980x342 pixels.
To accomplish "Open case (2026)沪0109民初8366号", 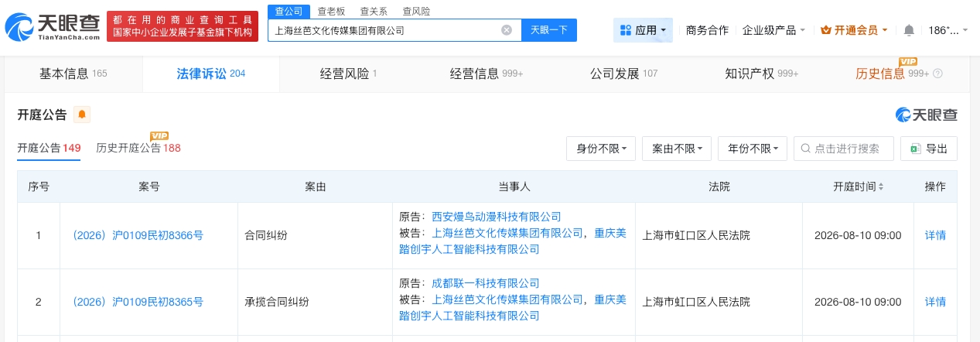I will coord(138,235).
